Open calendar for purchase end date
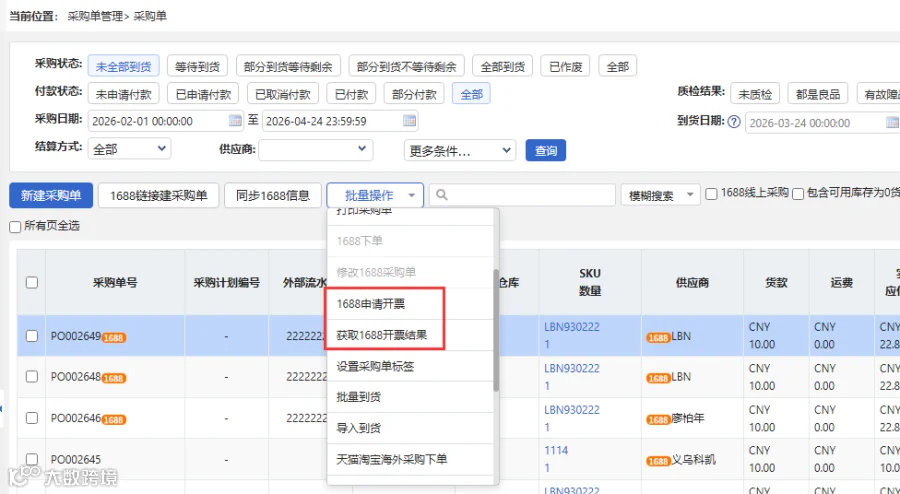Viewport: 900px width, 494px height. click(409, 120)
